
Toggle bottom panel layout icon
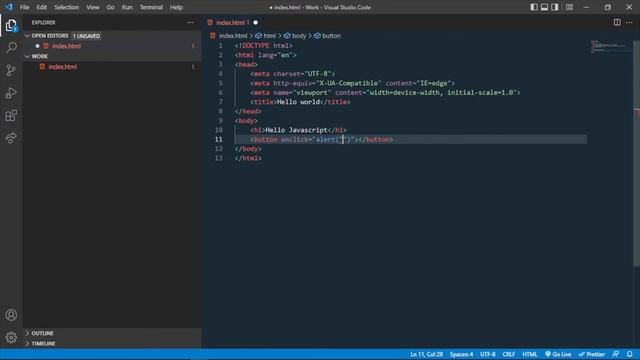(x=544, y=7)
